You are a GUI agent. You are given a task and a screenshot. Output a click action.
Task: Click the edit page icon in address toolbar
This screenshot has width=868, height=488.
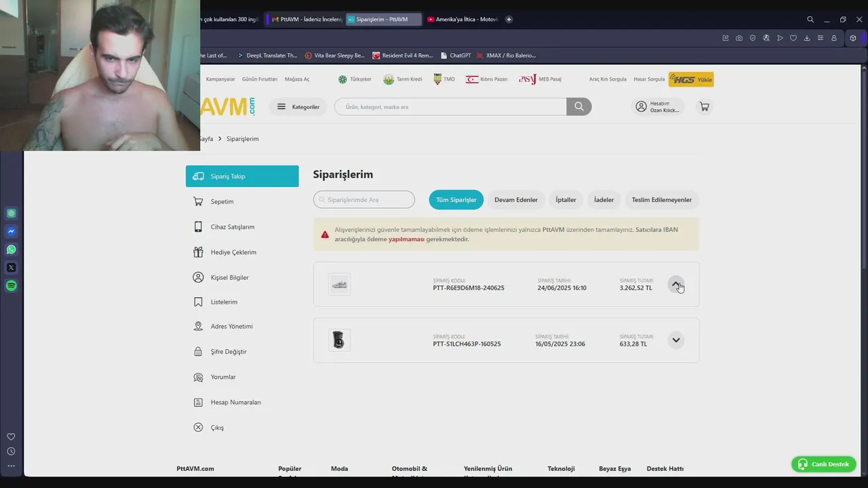726,38
